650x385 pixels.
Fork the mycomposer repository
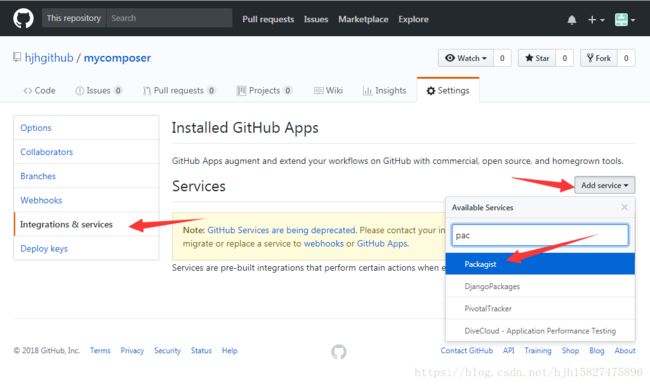coord(599,58)
